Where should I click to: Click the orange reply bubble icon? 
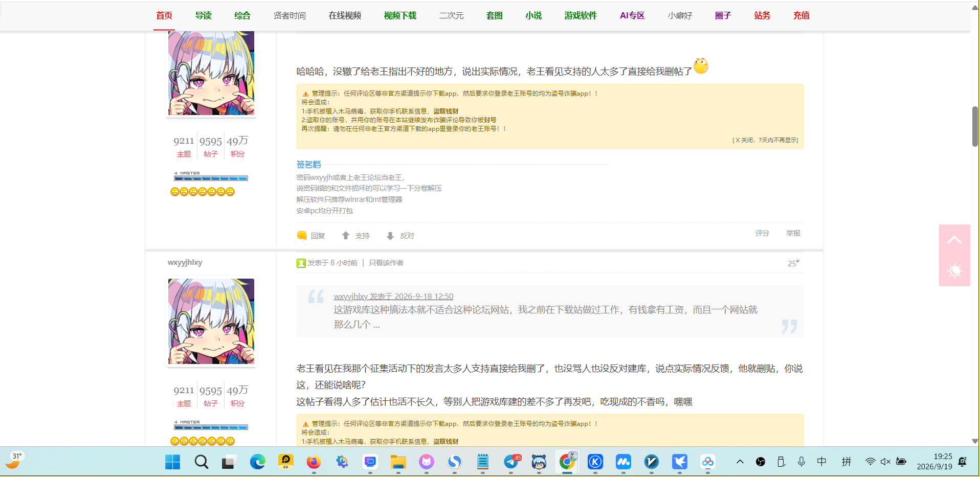tap(302, 236)
